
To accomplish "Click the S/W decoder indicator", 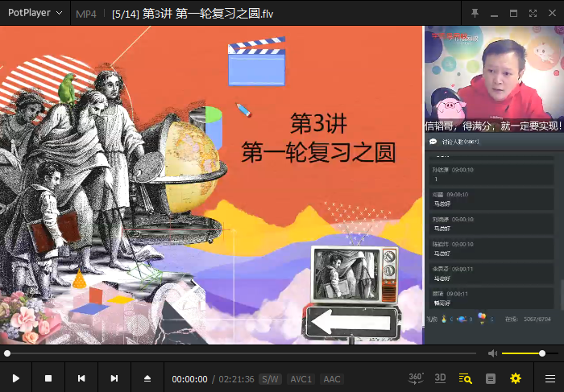I will click(x=271, y=379).
